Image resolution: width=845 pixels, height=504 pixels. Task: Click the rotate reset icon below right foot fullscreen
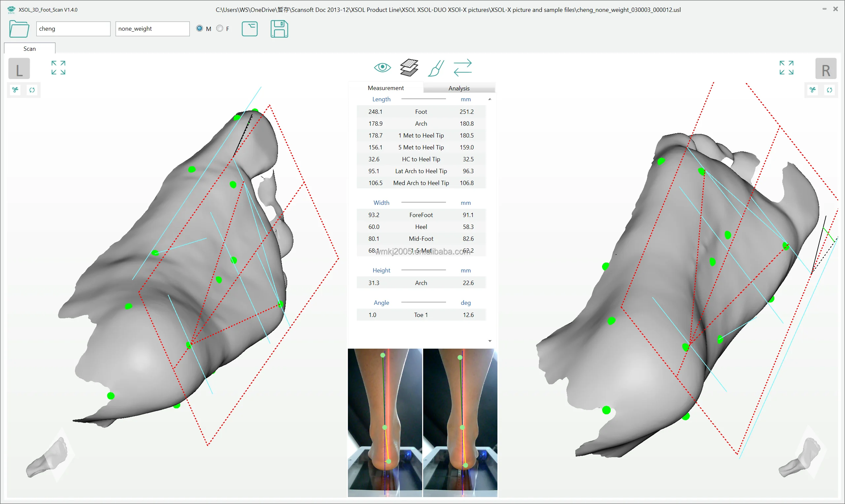(829, 90)
